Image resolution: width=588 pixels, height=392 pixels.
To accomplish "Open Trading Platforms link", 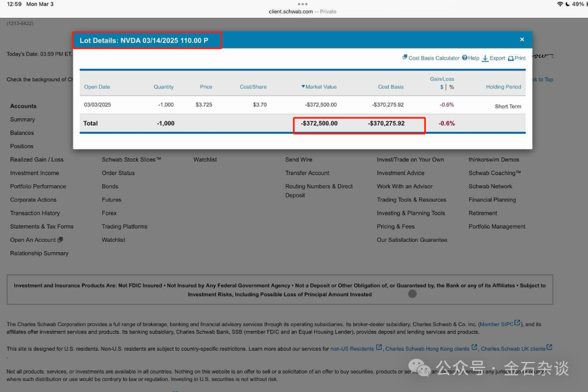I will click(125, 226).
